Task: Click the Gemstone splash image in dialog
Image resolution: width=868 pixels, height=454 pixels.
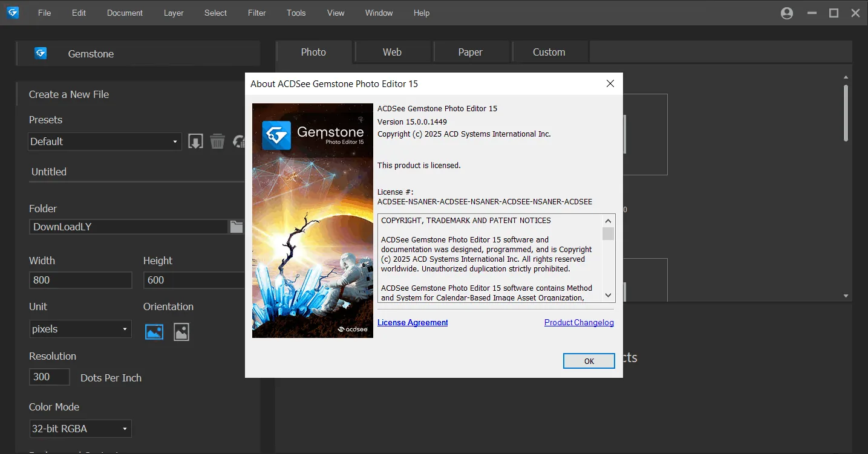Action: pyautogui.click(x=313, y=221)
